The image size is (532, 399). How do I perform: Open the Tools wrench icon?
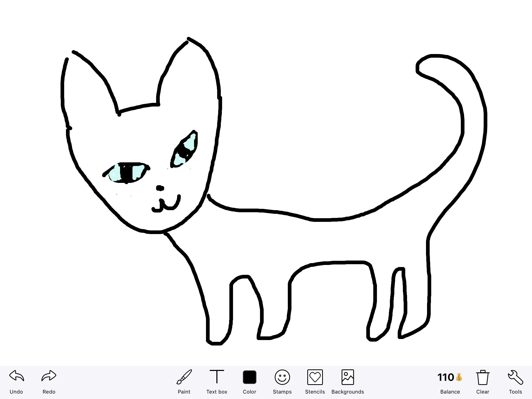coord(515,377)
